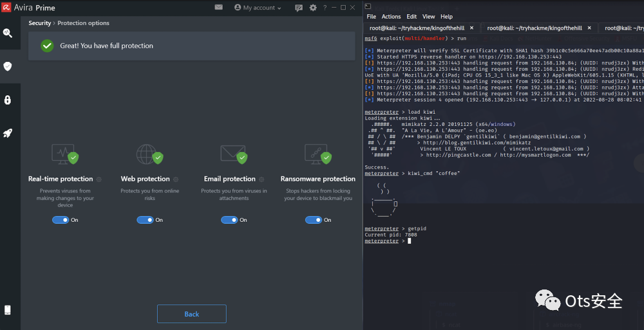Switch to the third, cut-off terminal tab
Image resolution: width=644 pixels, height=330 pixels.
pyautogui.click(x=621, y=28)
